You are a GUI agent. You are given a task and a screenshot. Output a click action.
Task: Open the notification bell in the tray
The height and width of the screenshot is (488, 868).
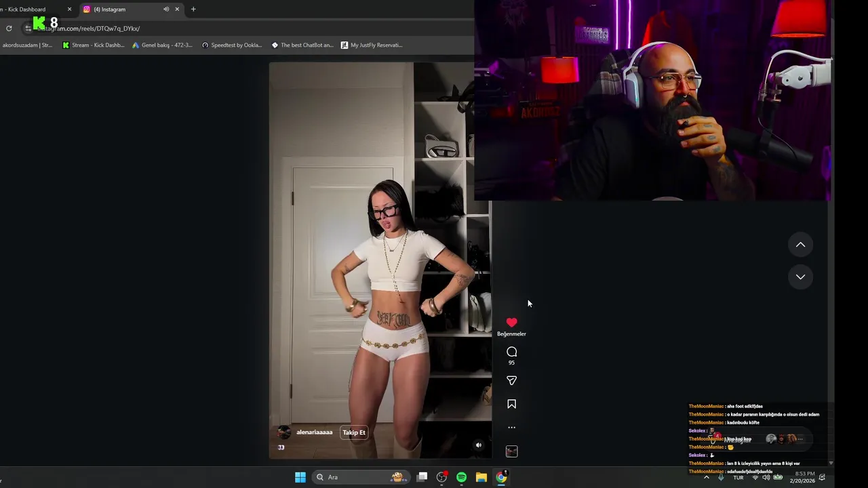click(x=822, y=477)
